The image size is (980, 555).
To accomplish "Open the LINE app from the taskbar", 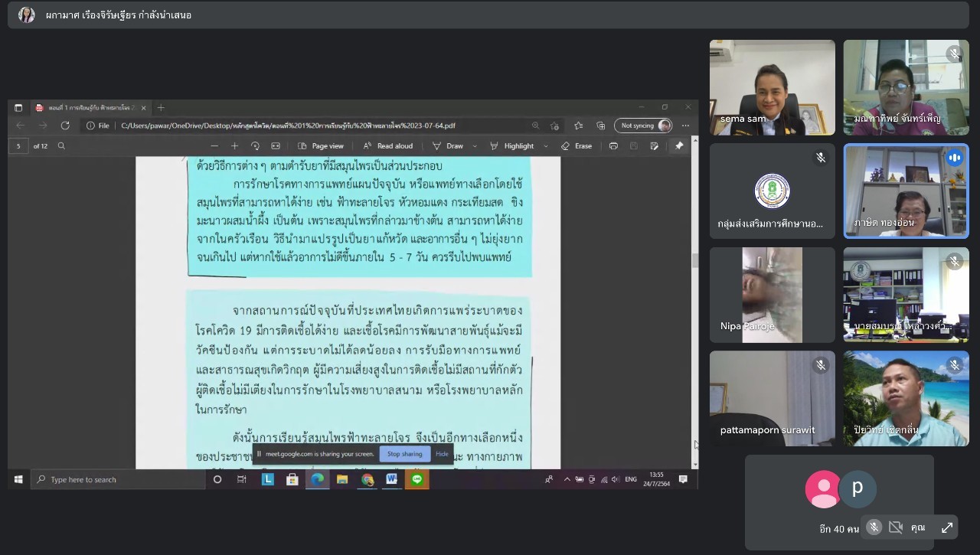I will pos(417,479).
